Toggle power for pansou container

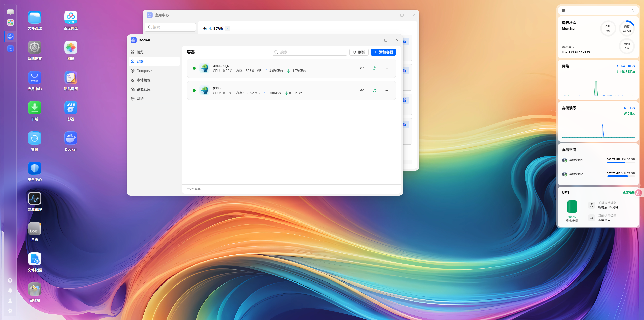[374, 90]
